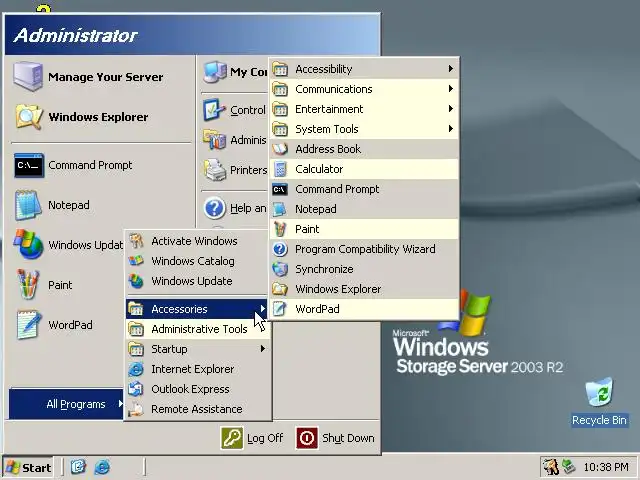Expand the Entertainment submenu arrow
This screenshot has height=480, width=640.
click(x=451, y=109)
